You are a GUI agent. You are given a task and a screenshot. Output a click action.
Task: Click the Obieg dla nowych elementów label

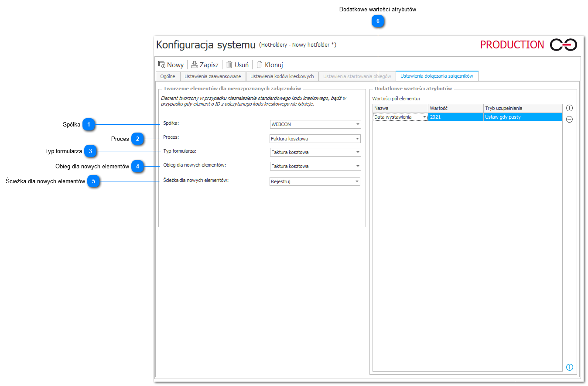pyautogui.click(x=195, y=165)
